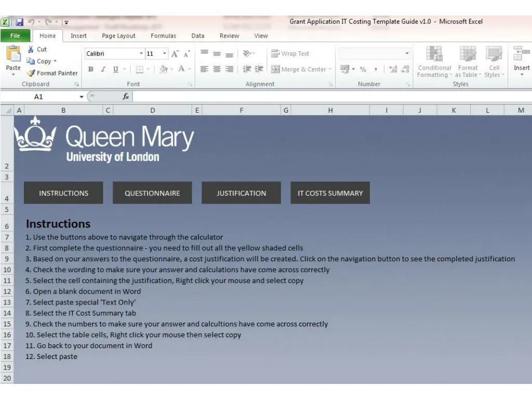Click the Redo arrow icon

(48, 22)
